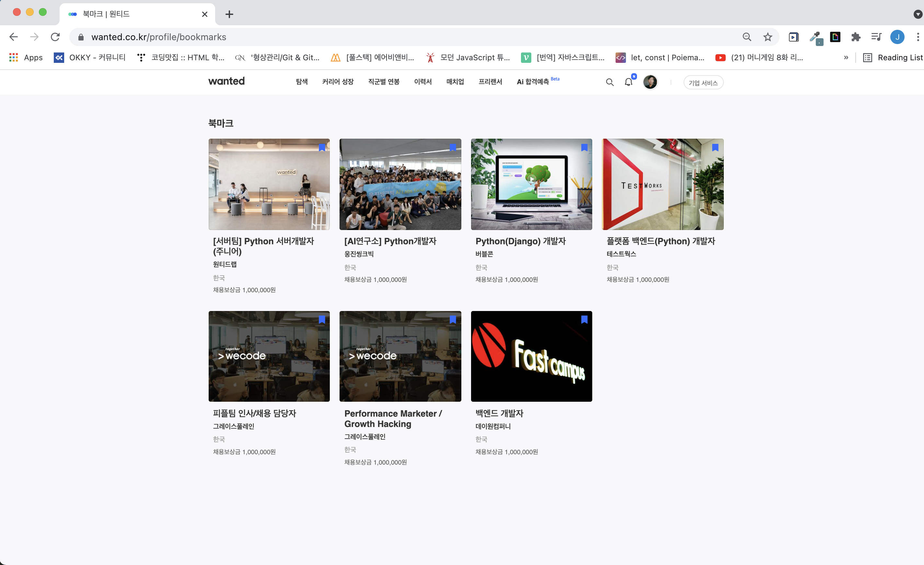This screenshot has width=924, height=565.
Task: Open the user profile avatar menu
Action: point(650,82)
